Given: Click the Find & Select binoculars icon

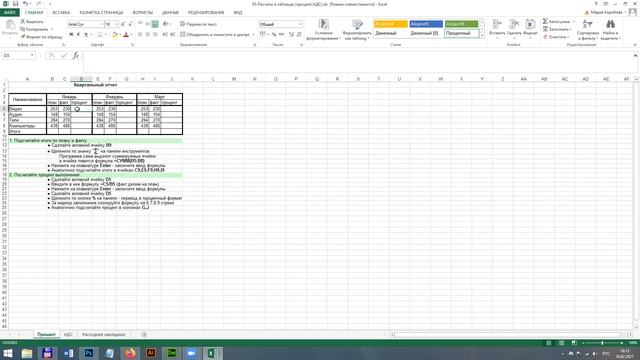Looking at the screenshot, I should (x=610, y=24).
